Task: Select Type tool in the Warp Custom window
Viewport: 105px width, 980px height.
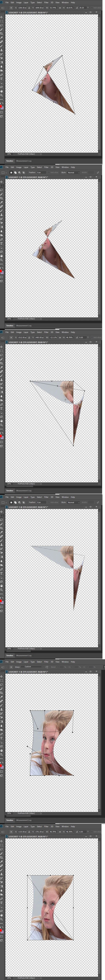Action: point(2,738)
